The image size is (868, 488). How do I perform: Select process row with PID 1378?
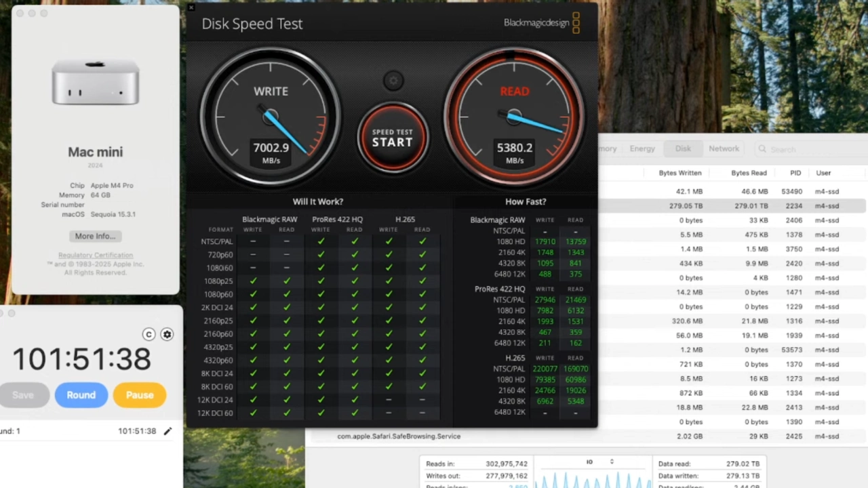[731, 235]
